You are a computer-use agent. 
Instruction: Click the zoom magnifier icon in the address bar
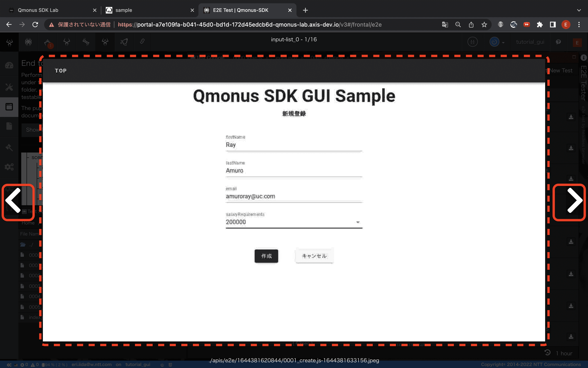coord(458,25)
